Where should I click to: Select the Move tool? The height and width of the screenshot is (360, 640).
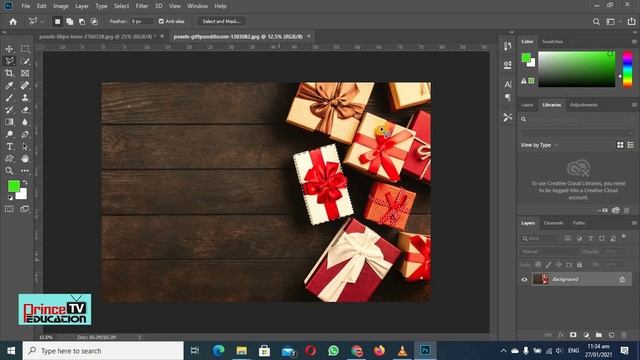[9, 49]
